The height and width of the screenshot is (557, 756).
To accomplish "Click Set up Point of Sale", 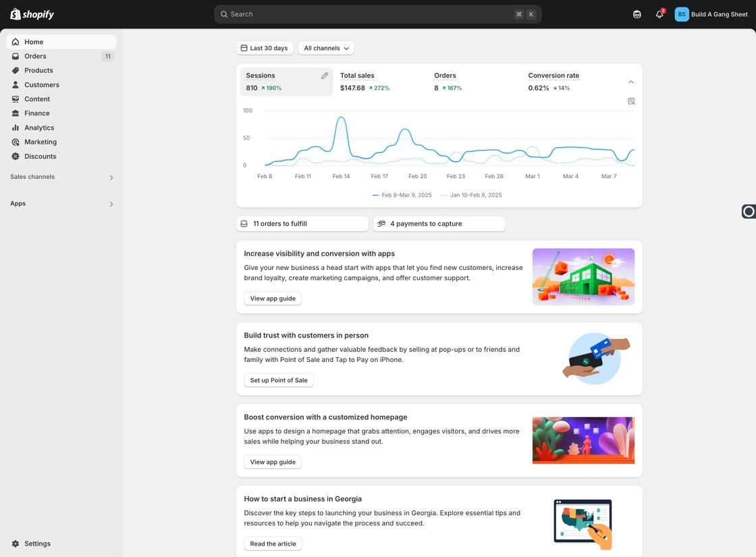I will coord(279,380).
